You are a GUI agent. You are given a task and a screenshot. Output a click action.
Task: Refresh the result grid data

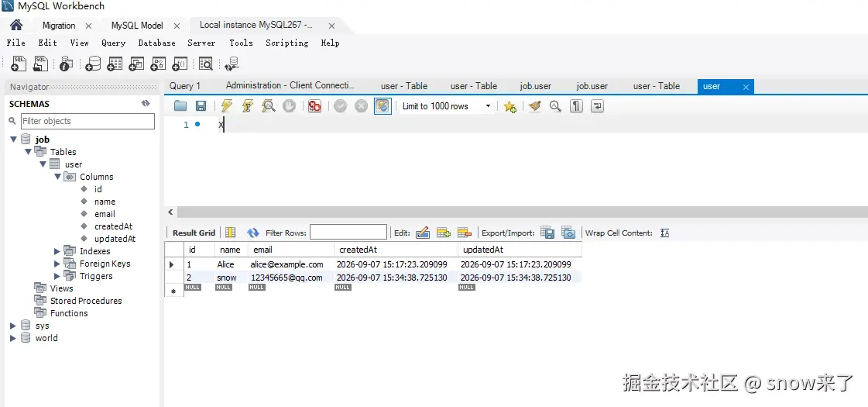point(253,233)
